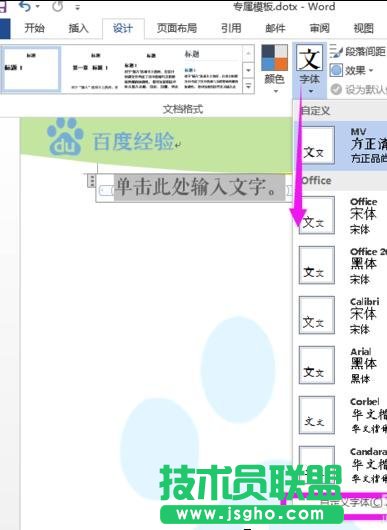The image size is (387, 530).
Task: Click the 设为默认值 checkmark button
Action: click(358, 89)
